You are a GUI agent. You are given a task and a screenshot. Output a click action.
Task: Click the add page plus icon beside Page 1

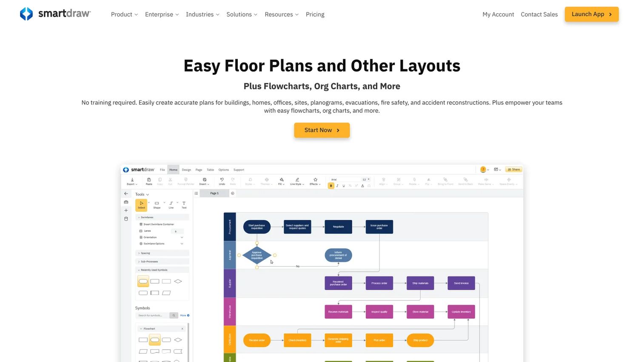(233, 193)
